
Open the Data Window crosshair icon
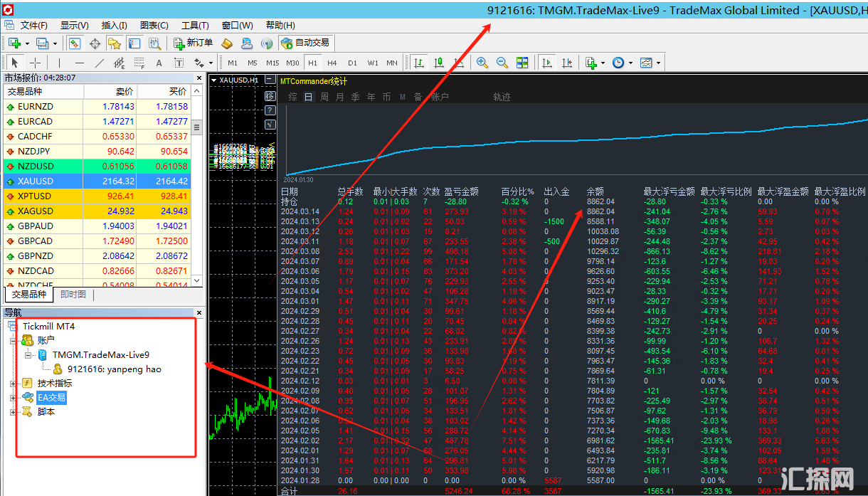(x=95, y=43)
